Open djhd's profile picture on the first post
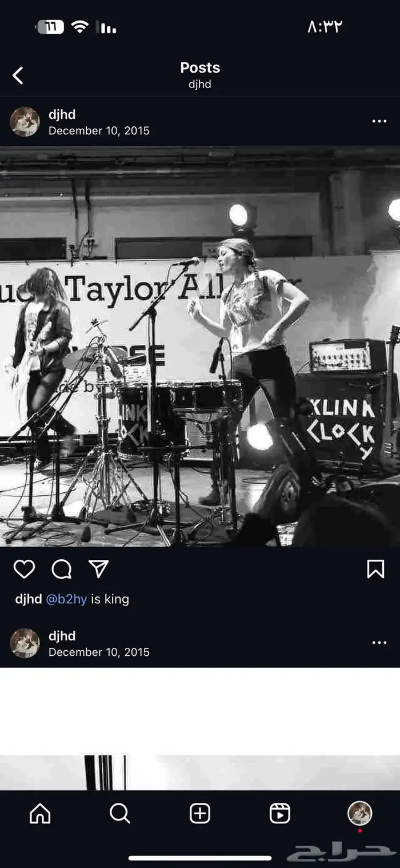The width and height of the screenshot is (400, 868). click(25, 122)
